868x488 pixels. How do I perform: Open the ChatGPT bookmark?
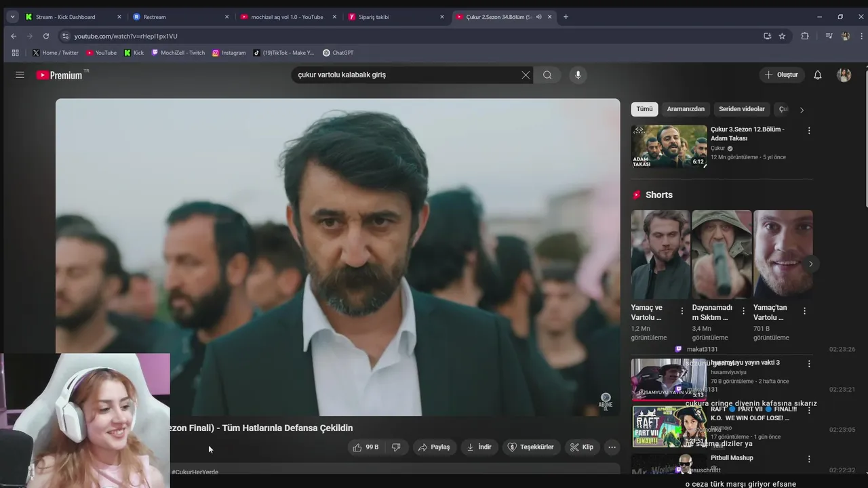[338, 53]
